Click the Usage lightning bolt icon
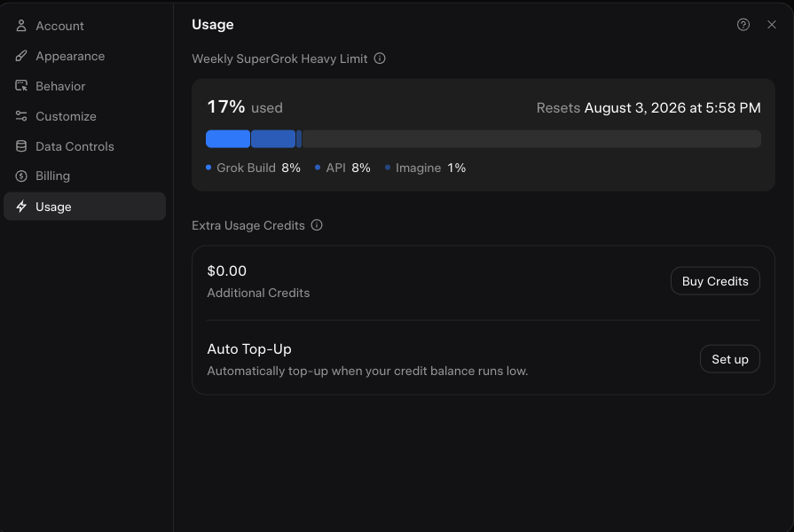794x532 pixels. (x=21, y=207)
